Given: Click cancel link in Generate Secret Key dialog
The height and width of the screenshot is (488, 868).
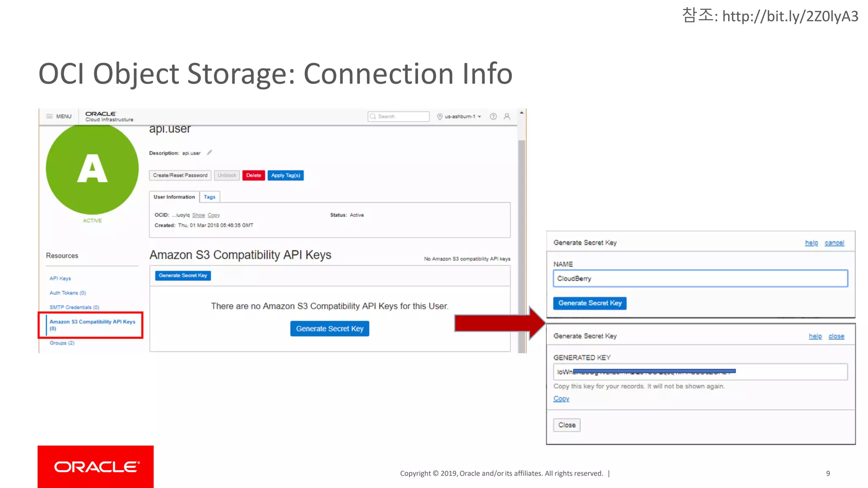Looking at the screenshot, I should pos(835,243).
